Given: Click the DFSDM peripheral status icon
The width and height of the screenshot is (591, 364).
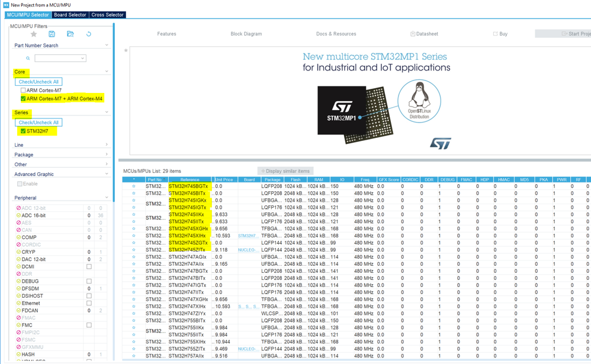Looking at the screenshot, I should pyautogui.click(x=18, y=289).
